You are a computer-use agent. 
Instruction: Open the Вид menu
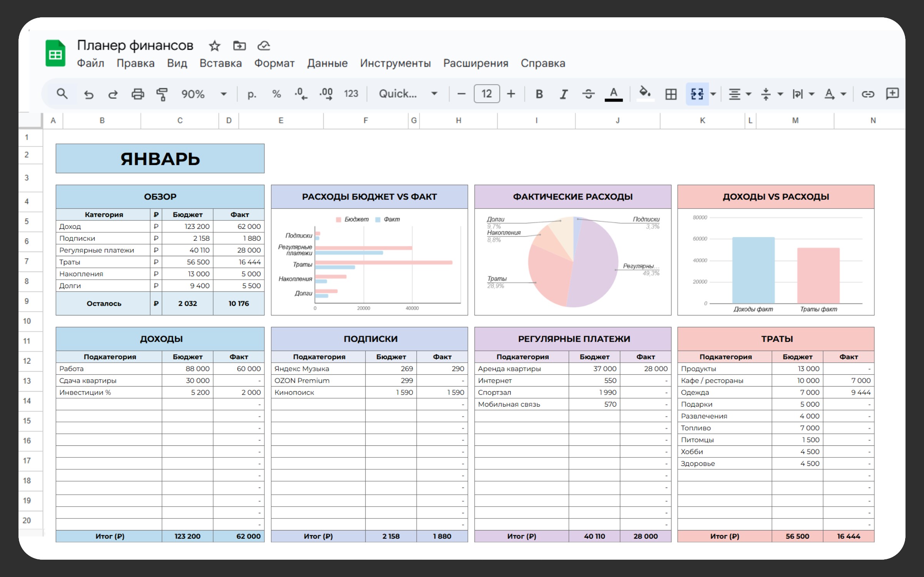(x=177, y=63)
